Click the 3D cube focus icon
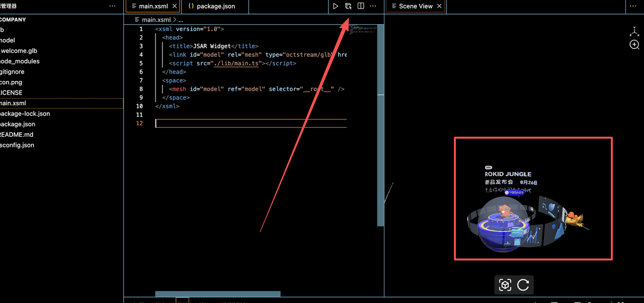Image resolution: width=644 pixels, height=303 pixels. (505, 285)
